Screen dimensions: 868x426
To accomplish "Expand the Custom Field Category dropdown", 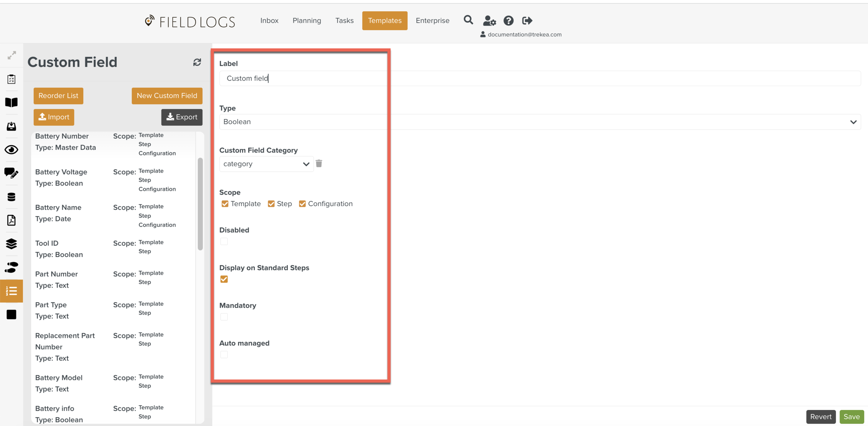I will [x=266, y=164].
